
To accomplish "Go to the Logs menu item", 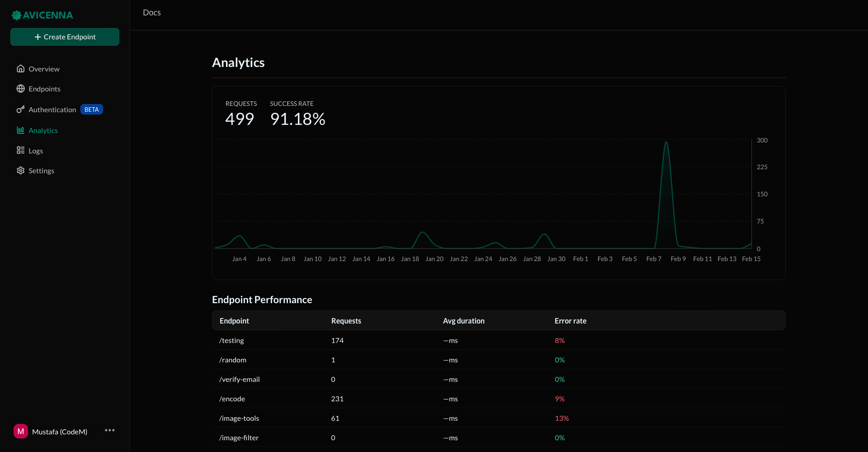I will (36, 151).
